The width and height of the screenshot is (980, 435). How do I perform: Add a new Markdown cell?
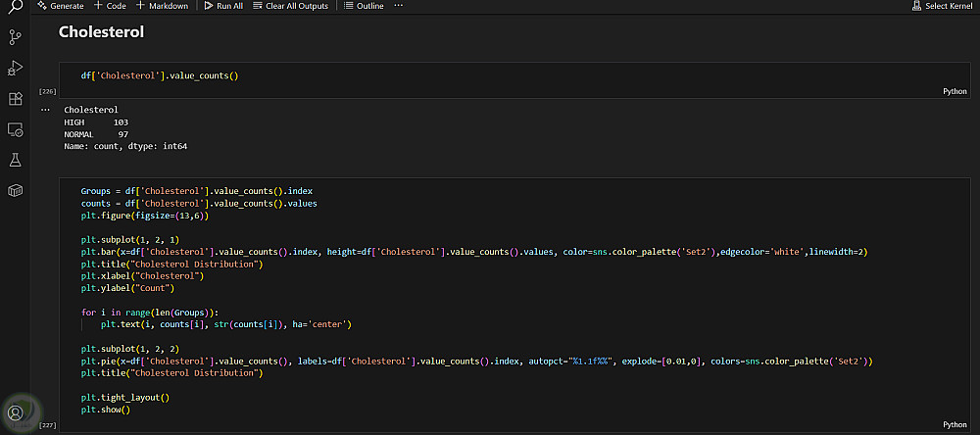point(162,6)
